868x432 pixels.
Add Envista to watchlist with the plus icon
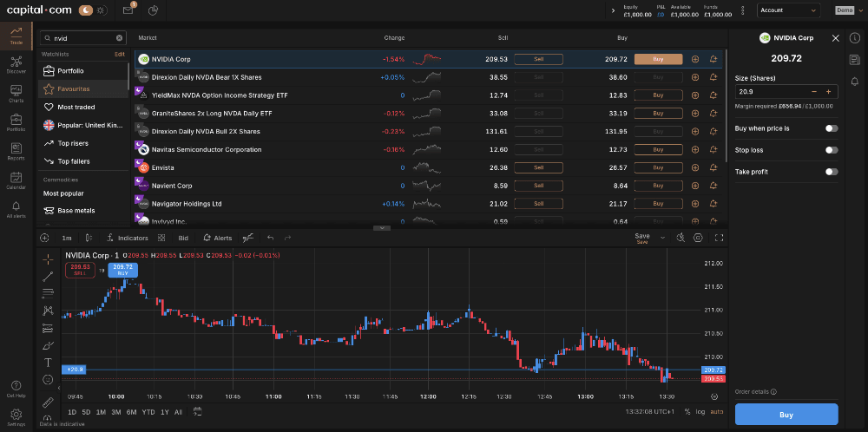click(x=695, y=167)
